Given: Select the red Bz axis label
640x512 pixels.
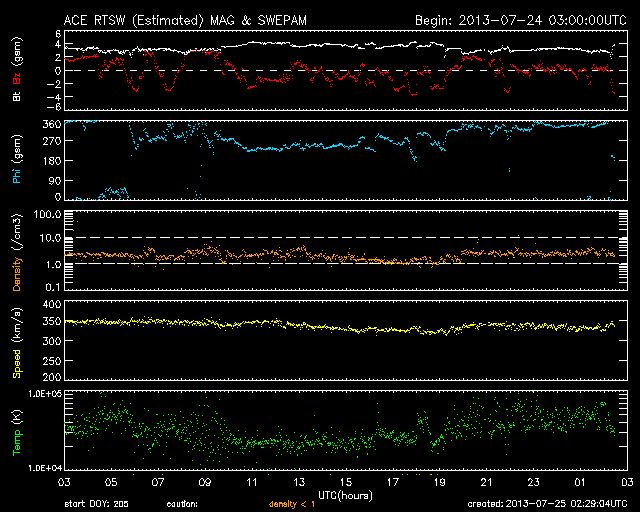Looking at the screenshot, I should coord(16,81).
